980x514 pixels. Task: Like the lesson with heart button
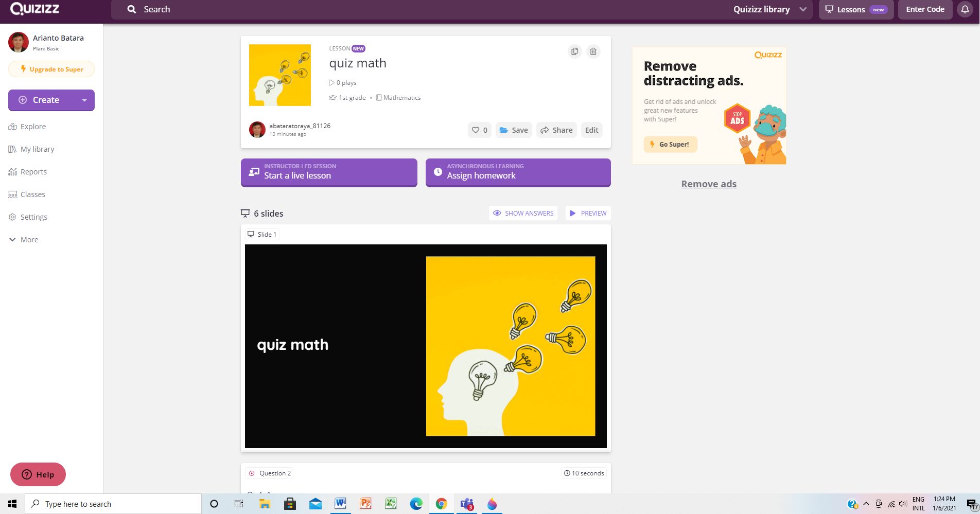[x=480, y=130]
